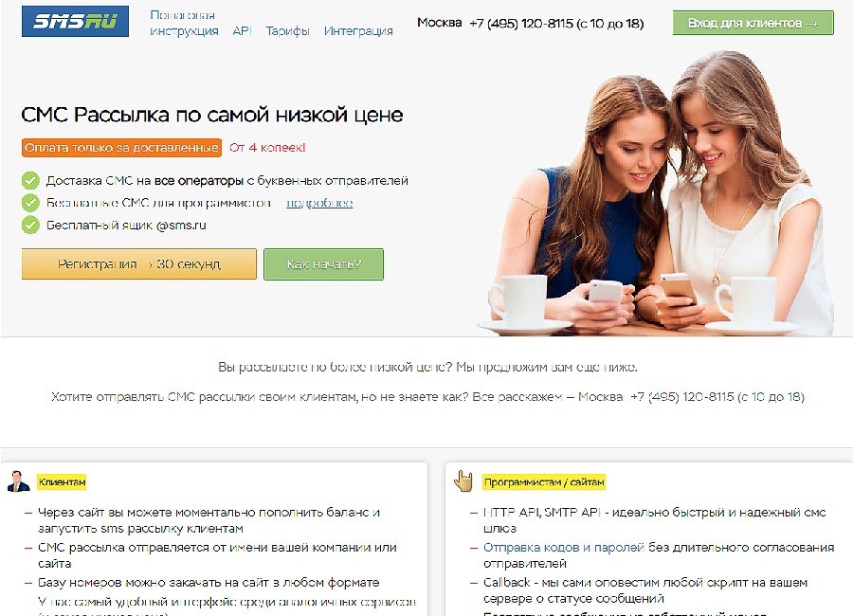Click the checkmark beside Бесплатный ящик @sms.ru
Image resolution: width=853 pixels, height=616 pixels.
(x=30, y=225)
